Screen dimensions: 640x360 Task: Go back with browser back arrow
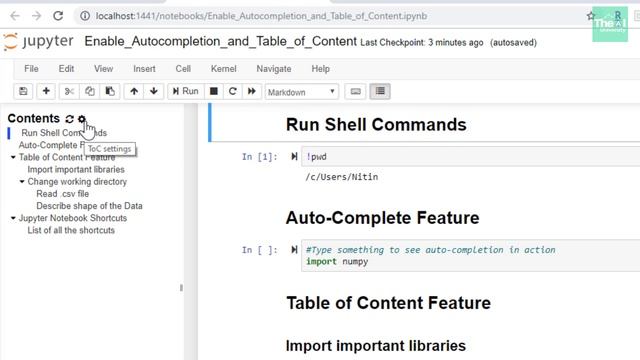pos(15,16)
